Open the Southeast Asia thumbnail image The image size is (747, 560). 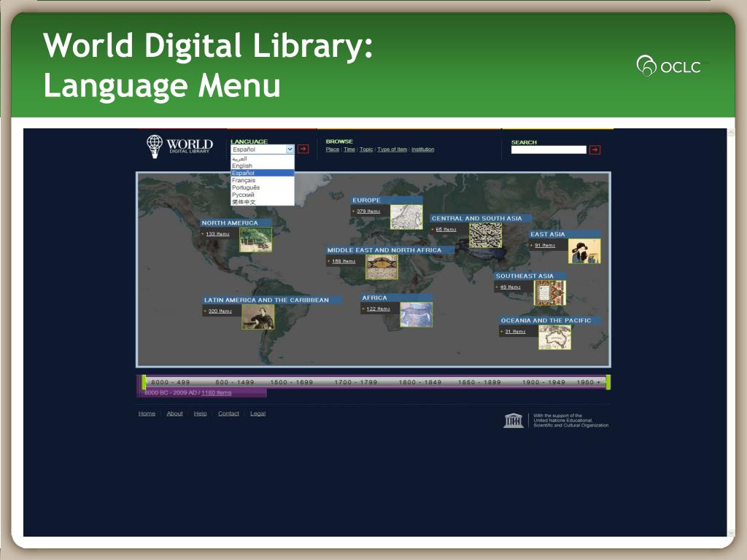[x=550, y=293]
